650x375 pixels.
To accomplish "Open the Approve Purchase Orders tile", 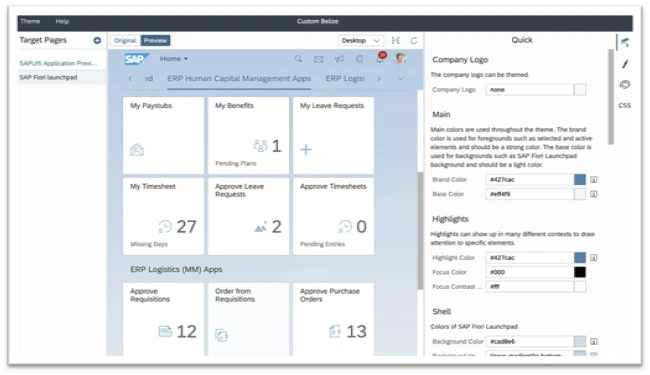I will pyautogui.click(x=333, y=319).
